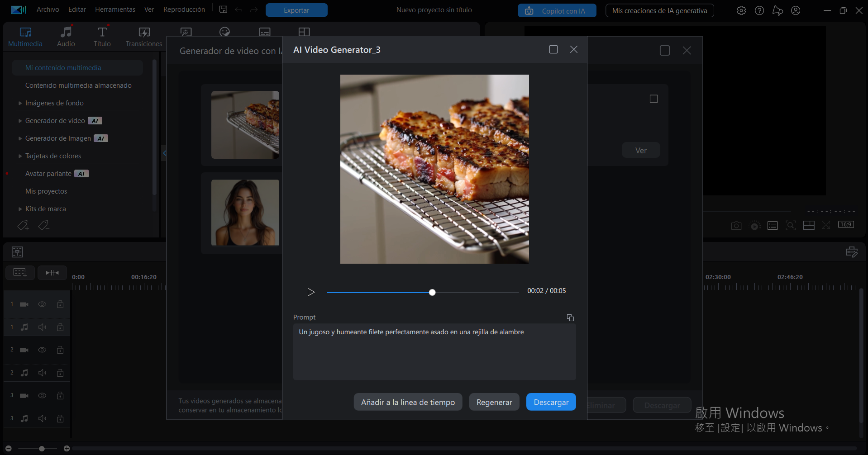Click the timeline zoom out minus icon

[8, 449]
